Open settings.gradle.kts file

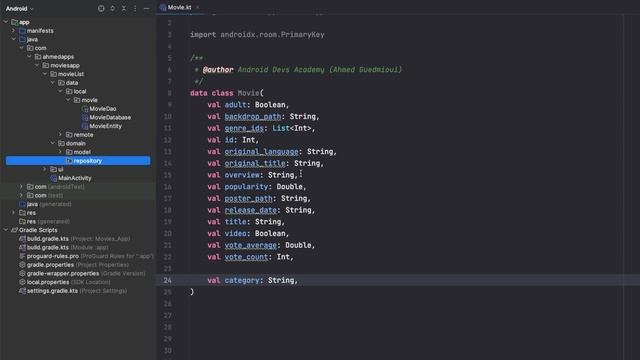77,291
